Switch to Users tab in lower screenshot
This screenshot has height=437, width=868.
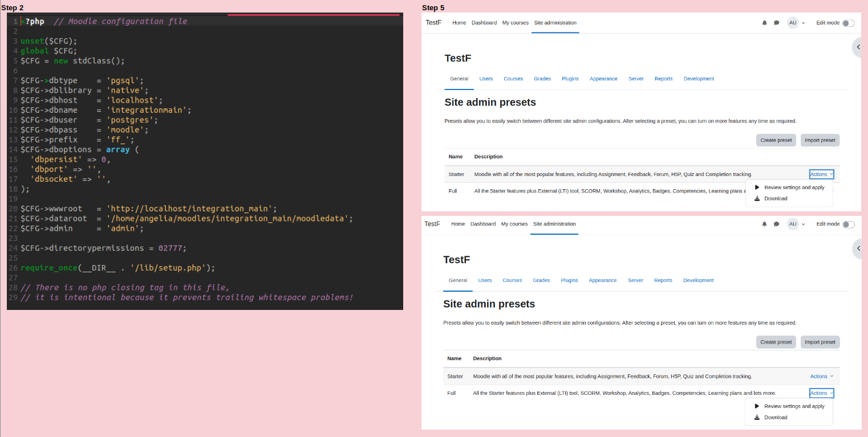point(485,280)
